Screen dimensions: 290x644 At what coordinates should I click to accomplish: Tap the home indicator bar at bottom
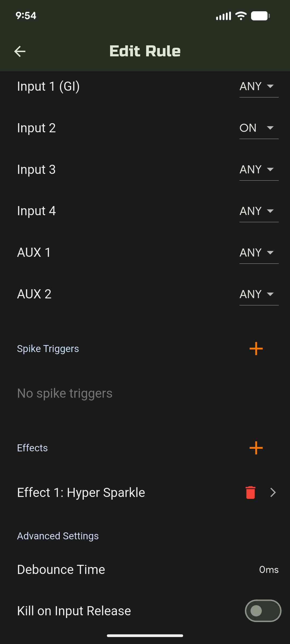[145, 635]
